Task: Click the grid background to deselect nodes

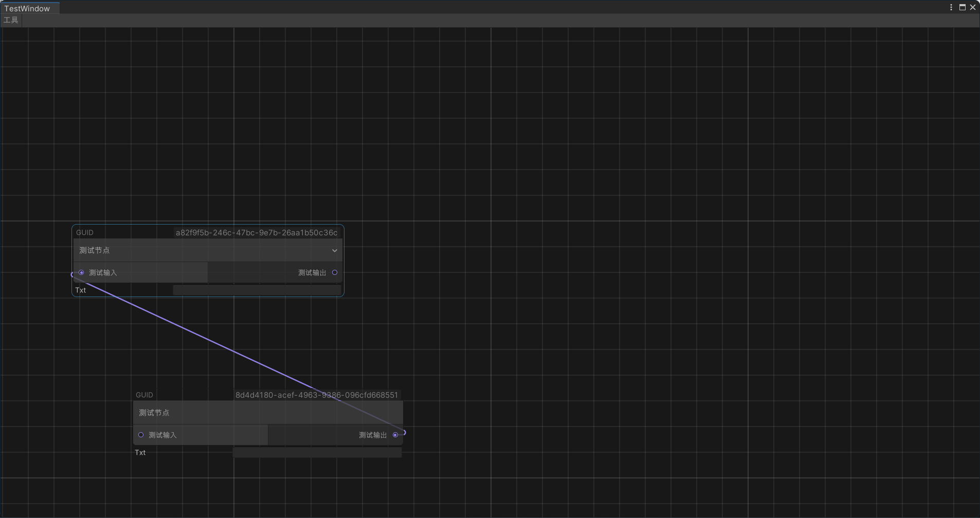Action: coord(617,154)
